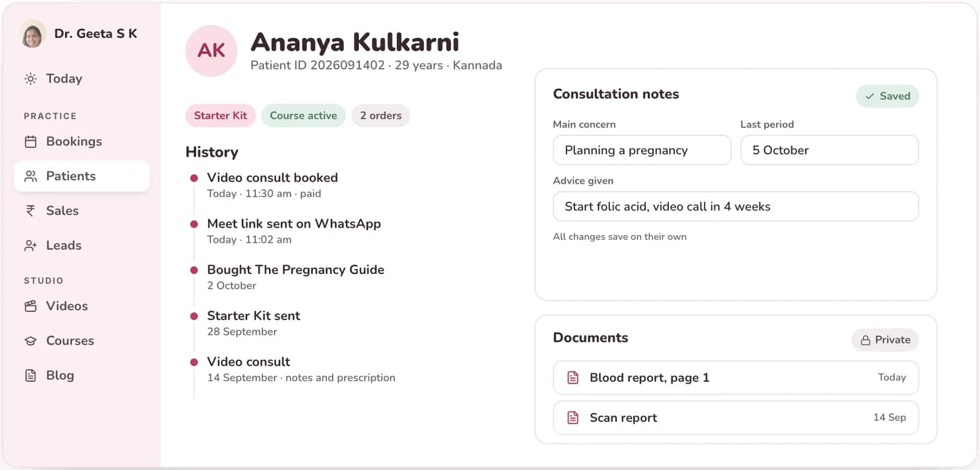Go to Bookings in the sidebar

[81, 141]
